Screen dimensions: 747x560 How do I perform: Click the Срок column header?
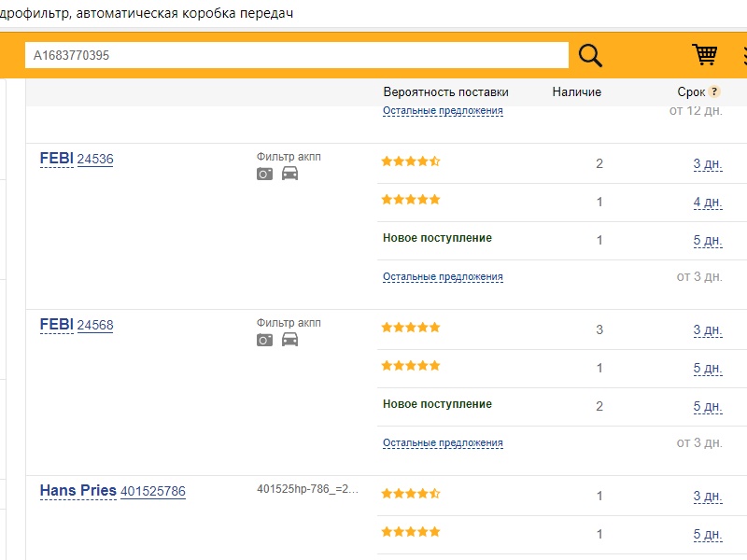click(x=691, y=92)
